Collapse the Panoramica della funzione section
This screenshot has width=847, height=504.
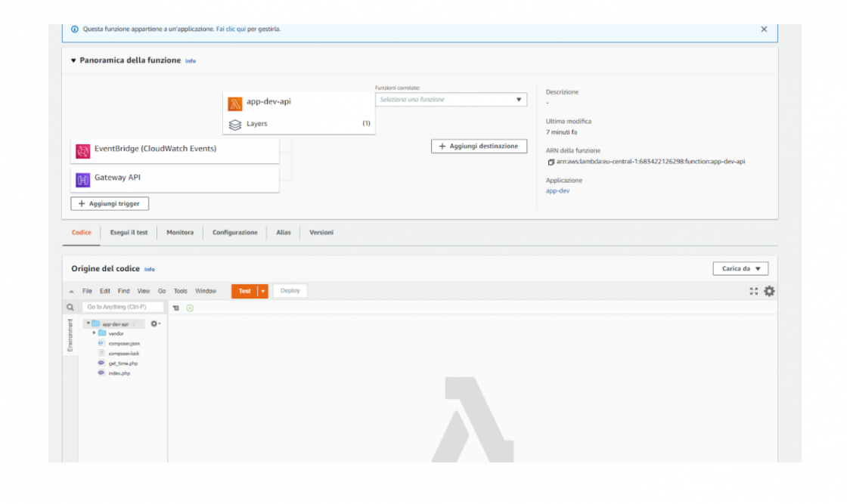pos(73,60)
